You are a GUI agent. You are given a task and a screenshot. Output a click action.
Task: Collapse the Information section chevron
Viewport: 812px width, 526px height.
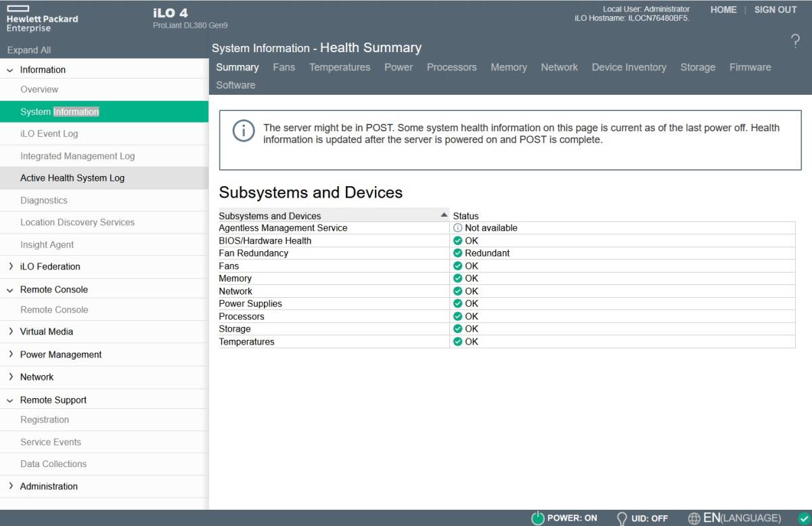click(10, 70)
